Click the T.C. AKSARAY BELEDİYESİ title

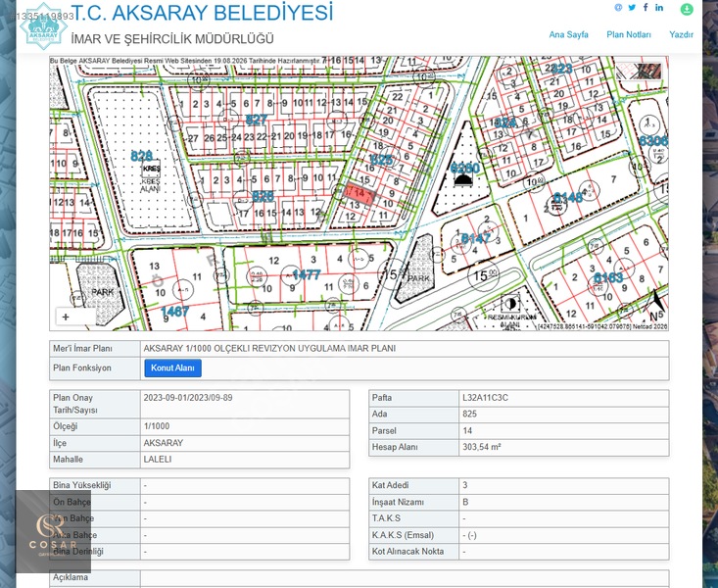coord(202,13)
